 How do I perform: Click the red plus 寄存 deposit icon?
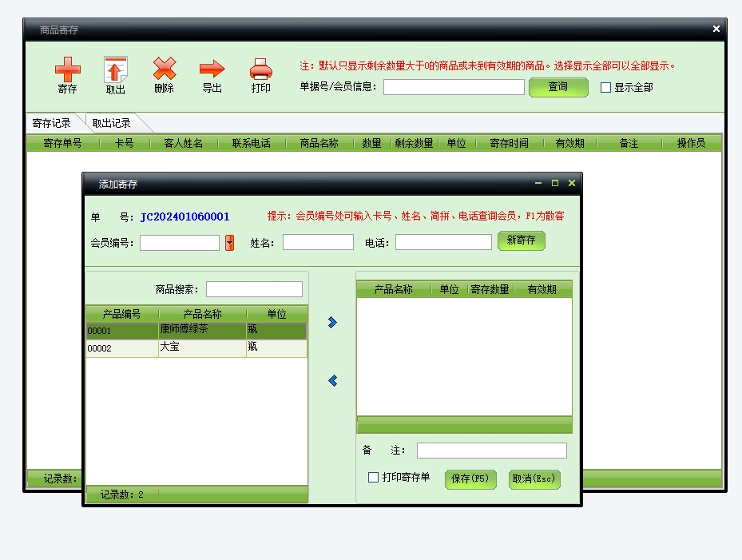point(67,70)
